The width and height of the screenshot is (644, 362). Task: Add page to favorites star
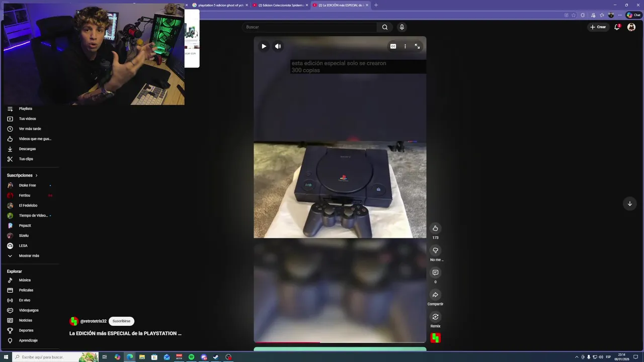[573, 15]
